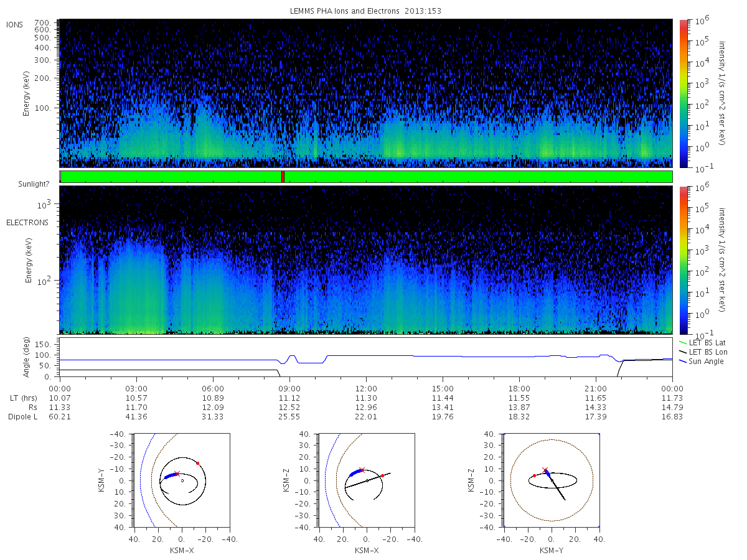Toggle the LET BS Lat legend entry

(703, 343)
